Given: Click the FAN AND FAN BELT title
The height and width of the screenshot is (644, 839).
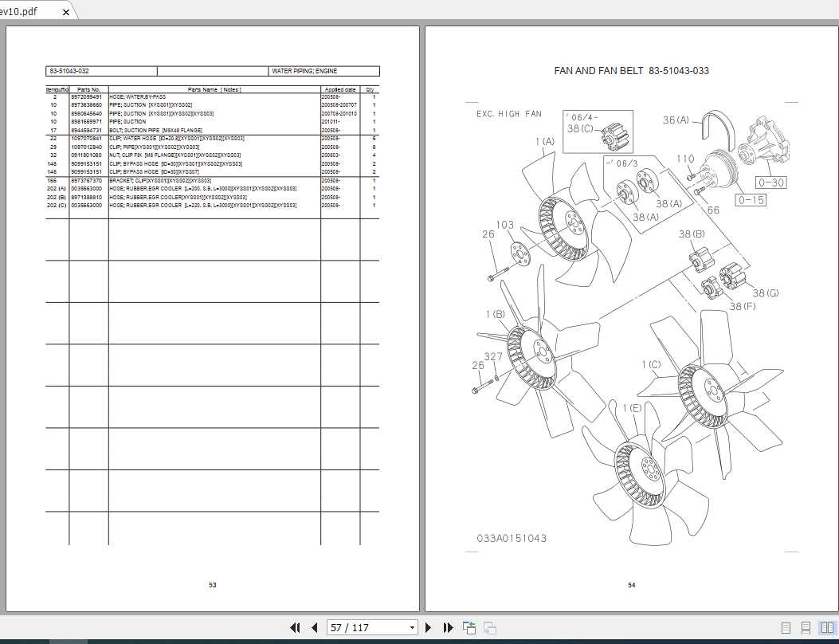Looking at the screenshot, I should point(631,71).
